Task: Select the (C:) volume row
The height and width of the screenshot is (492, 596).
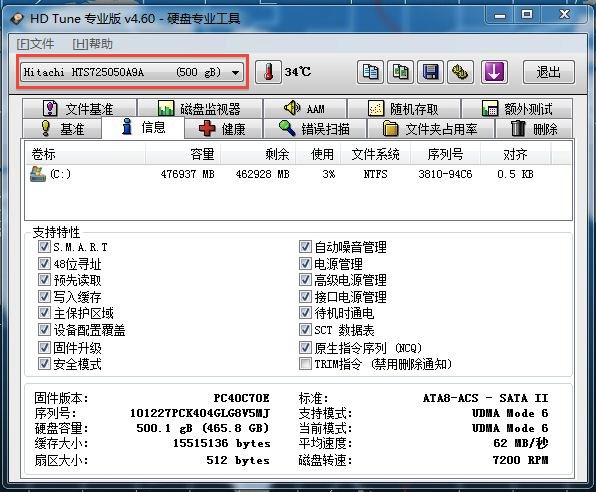Action: [x=298, y=174]
